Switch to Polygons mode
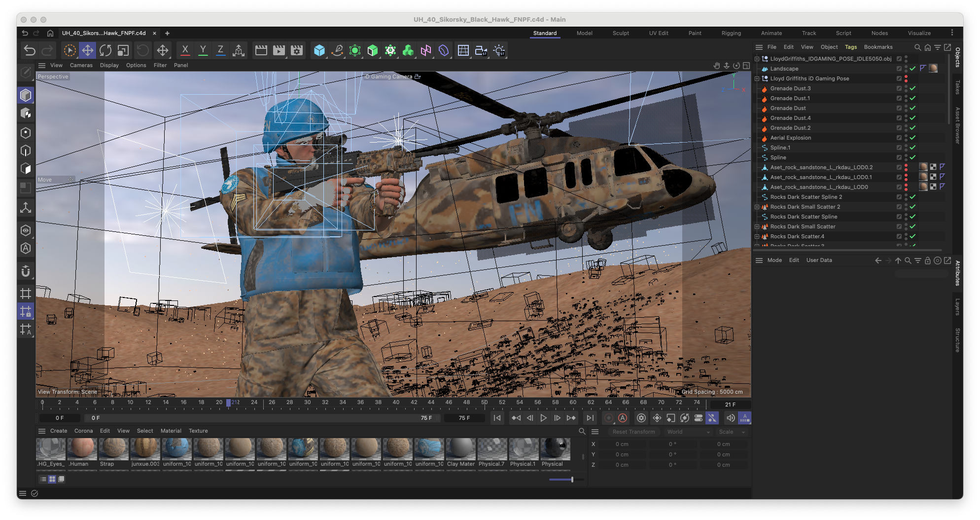This screenshot has height=520, width=980. pos(26,168)
